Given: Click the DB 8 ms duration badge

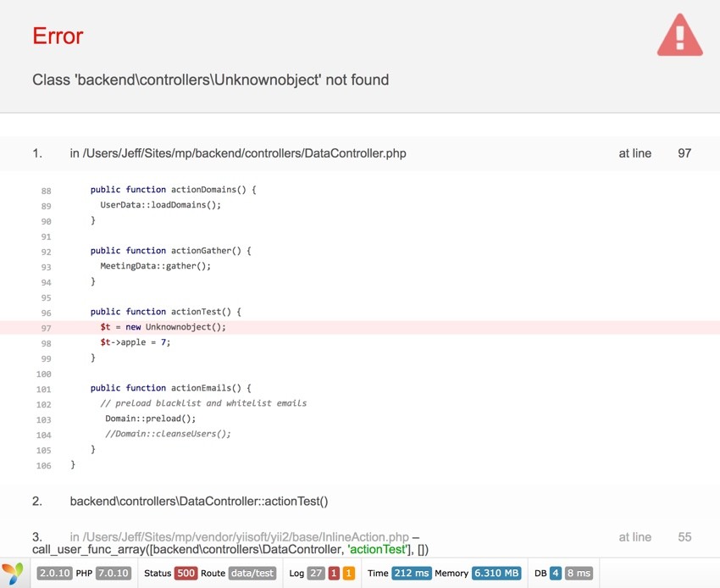Looking at the screenshot, I should (579, 573).
